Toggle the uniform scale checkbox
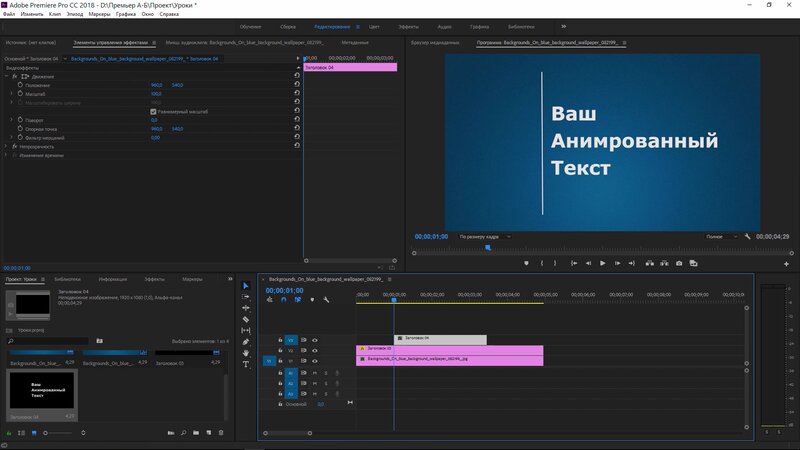This screenshot has width=800, height=450. [153, 111]
